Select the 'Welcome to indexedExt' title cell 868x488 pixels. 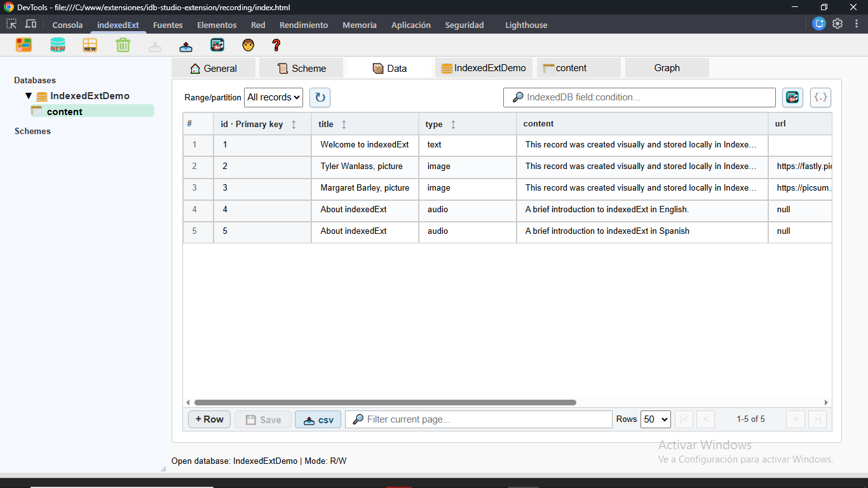point(365,145)
